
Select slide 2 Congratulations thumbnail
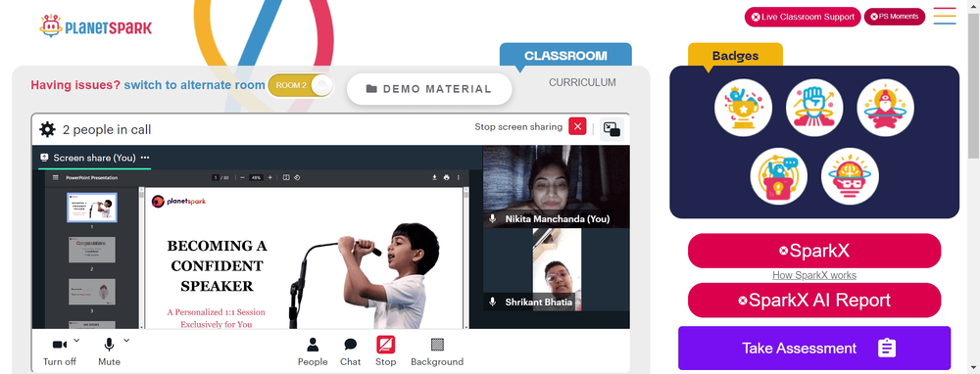92,249
